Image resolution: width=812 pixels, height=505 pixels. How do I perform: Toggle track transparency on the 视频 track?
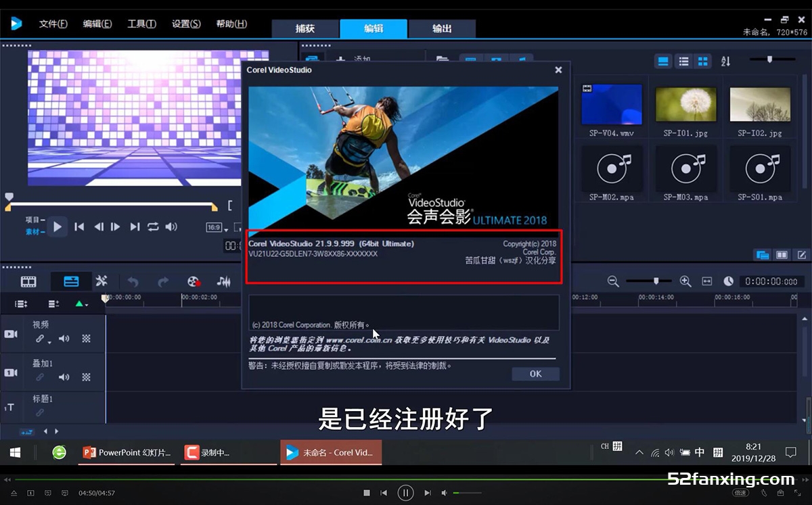(x=87, y=339)
